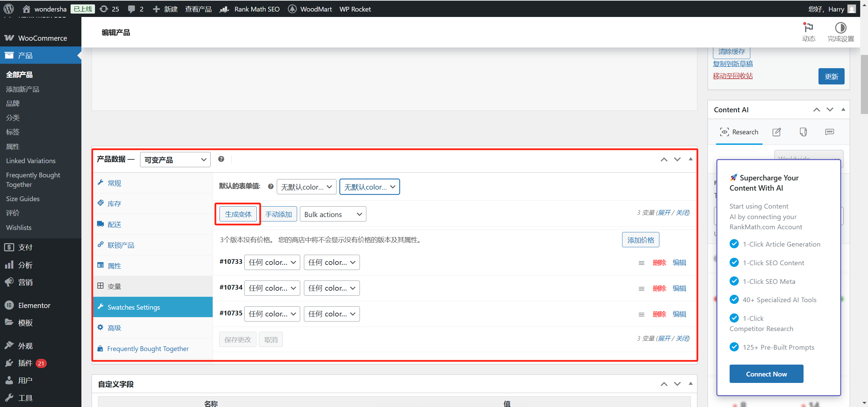Open the 动态 activity flag icon
Viewport: 868px width, 407px height.
(x=808, y=28)
